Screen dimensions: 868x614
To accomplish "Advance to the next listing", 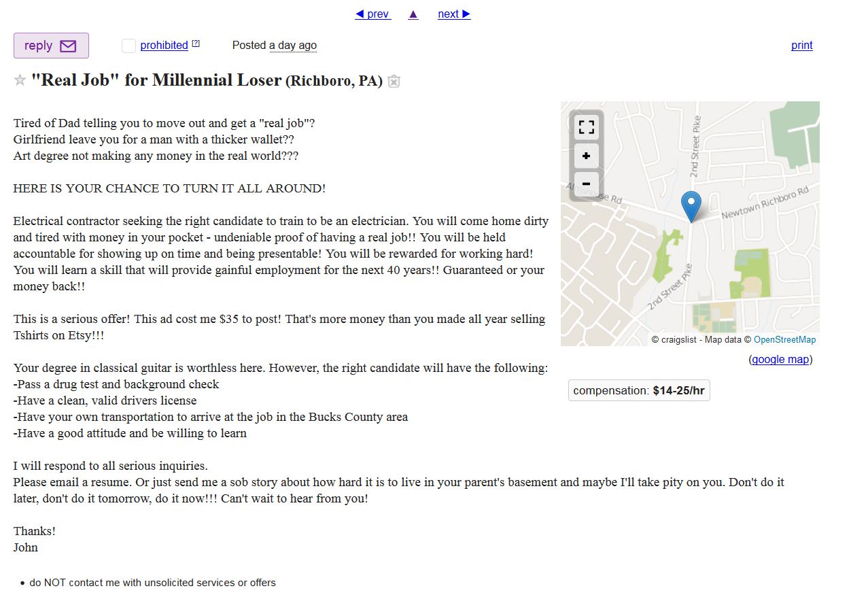I will pyautogui.click(x=453, y=14).
